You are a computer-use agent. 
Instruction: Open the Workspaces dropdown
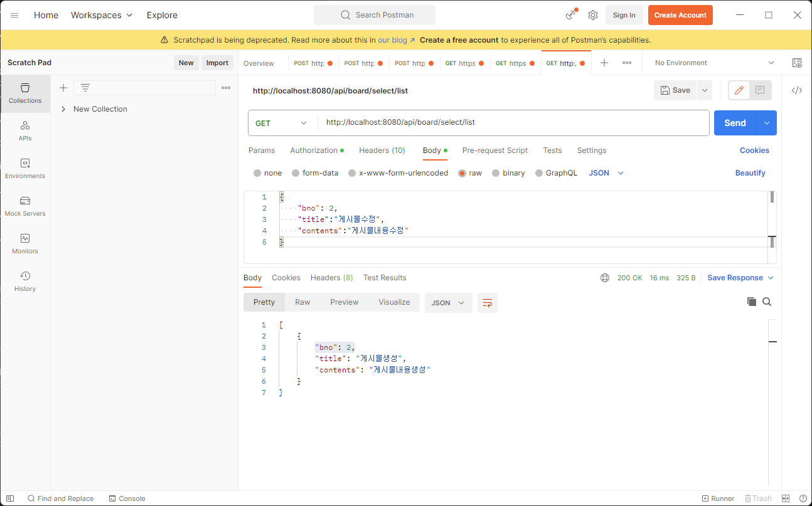[102, 15]
